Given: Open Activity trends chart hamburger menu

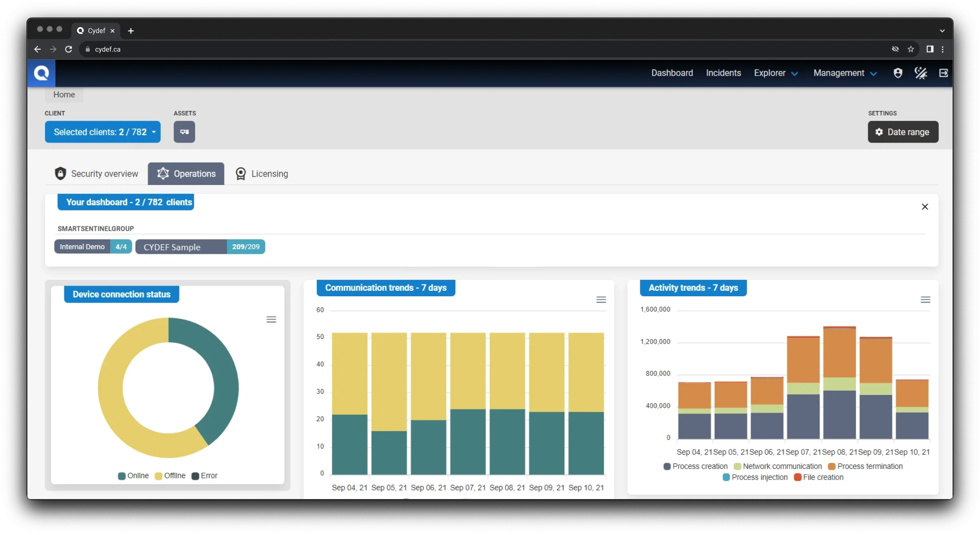Looking at the screenshot, I should [x=925, y=300].
